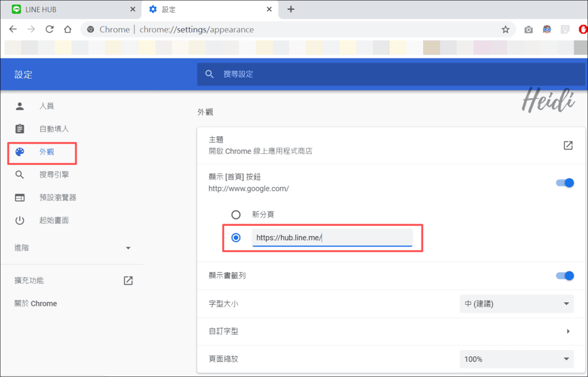Click the 頁面縮放 label
Image resolution: width=588 pixels, height=377 pixels.
point(223,359)
